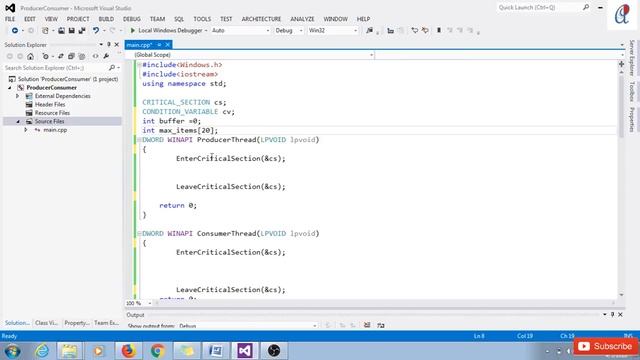Open the BUILD menu

(x=106, y=19)
